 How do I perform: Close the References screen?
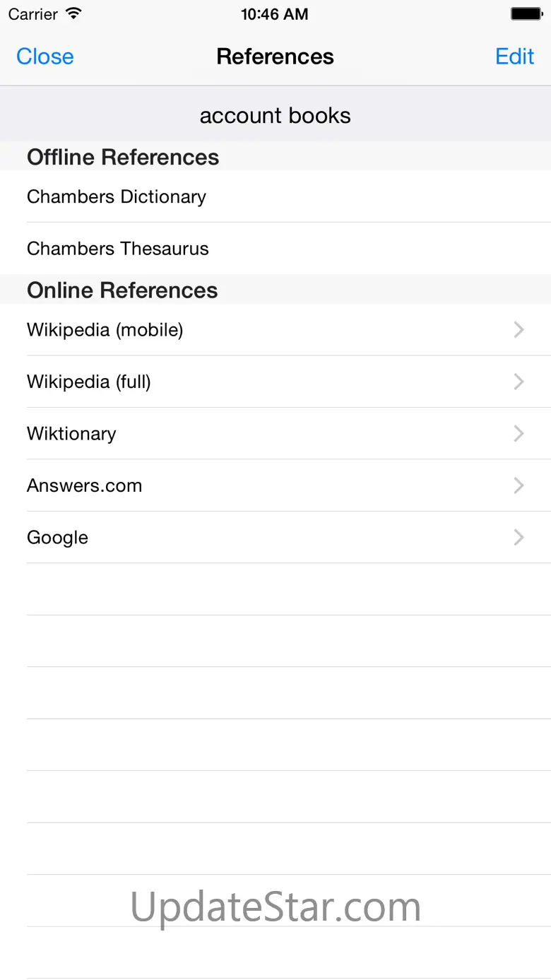click(45, 57)
